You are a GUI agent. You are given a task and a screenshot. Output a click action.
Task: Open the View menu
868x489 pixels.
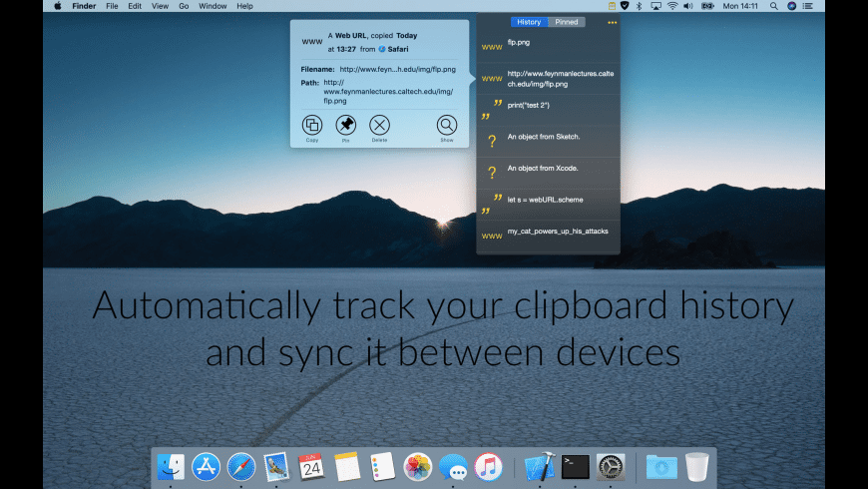click(160, 6)
